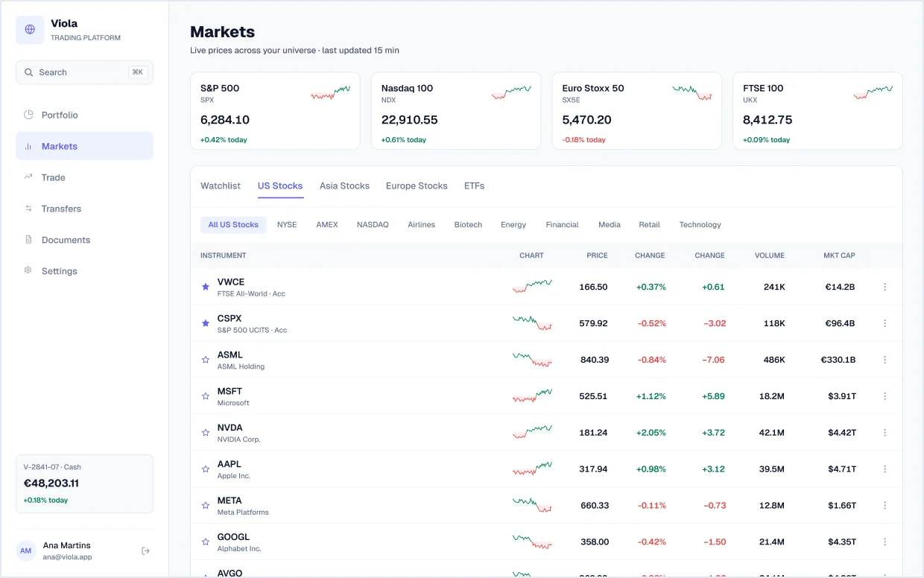Star AAPL to add to watchlist
Screen dimensions: 924x578
[x=206, y=469]
